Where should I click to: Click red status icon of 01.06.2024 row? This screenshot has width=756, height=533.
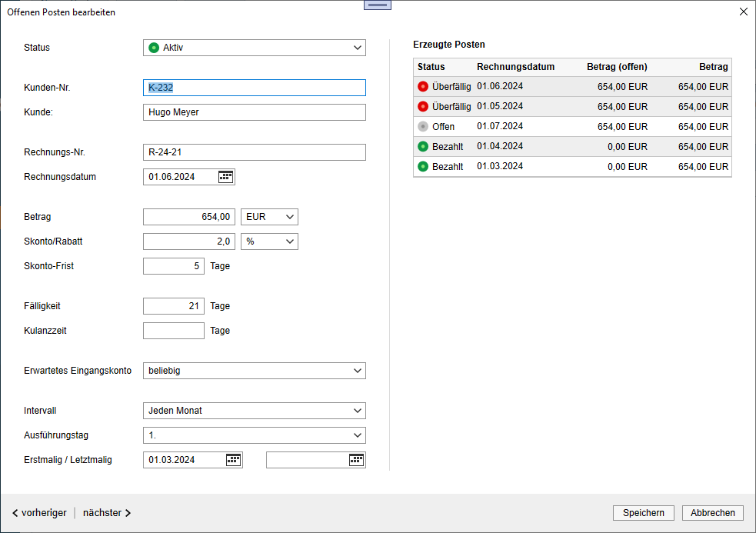[423, 87]
